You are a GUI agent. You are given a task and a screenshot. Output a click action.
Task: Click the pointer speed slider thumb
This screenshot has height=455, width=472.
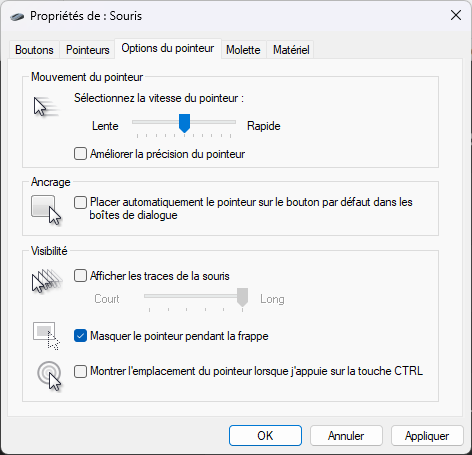tap(184, 123)
